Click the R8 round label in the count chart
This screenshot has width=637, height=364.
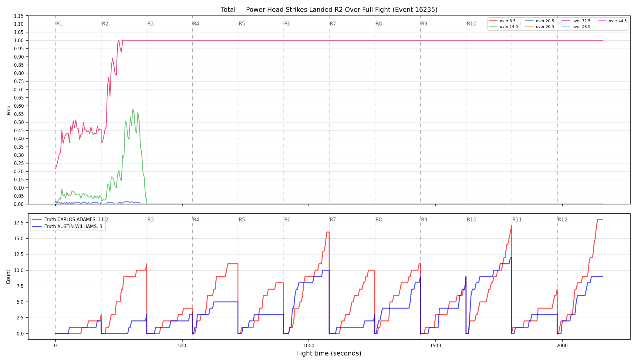click(379, 220)
